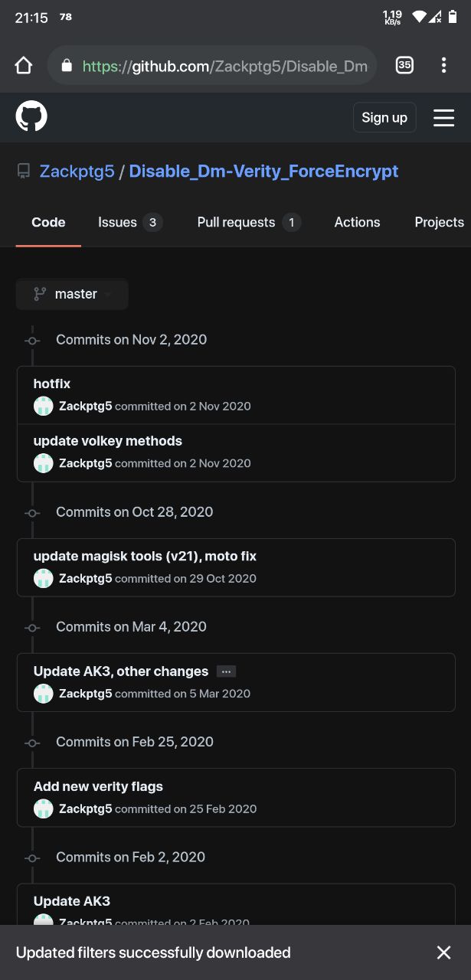Open the browser three-dot overflow menu

(x=443, y=66)
